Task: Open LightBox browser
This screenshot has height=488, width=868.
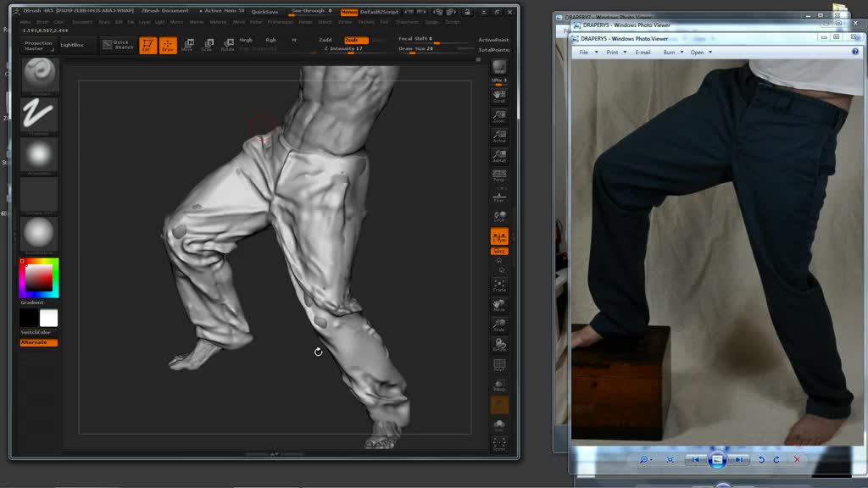Action: tap(72, 45)
